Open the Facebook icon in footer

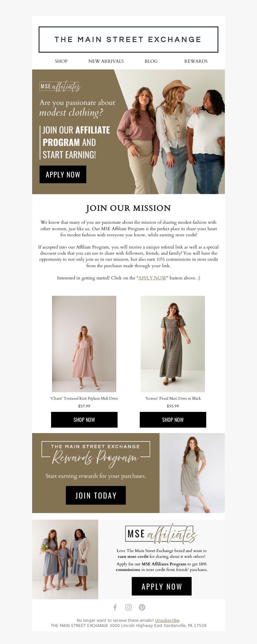115,607
